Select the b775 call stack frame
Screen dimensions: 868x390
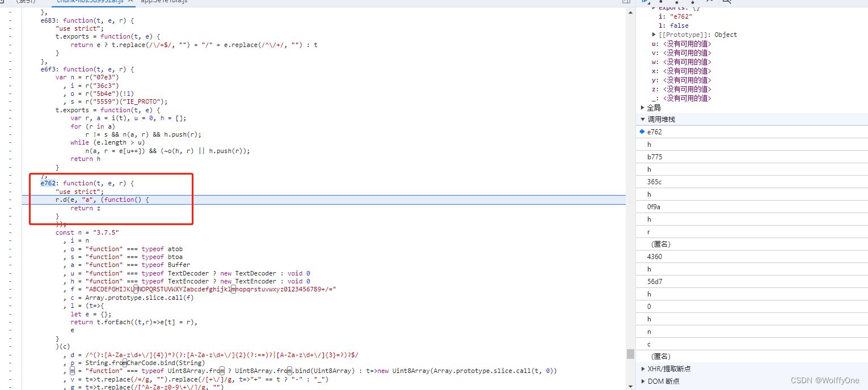752,156
